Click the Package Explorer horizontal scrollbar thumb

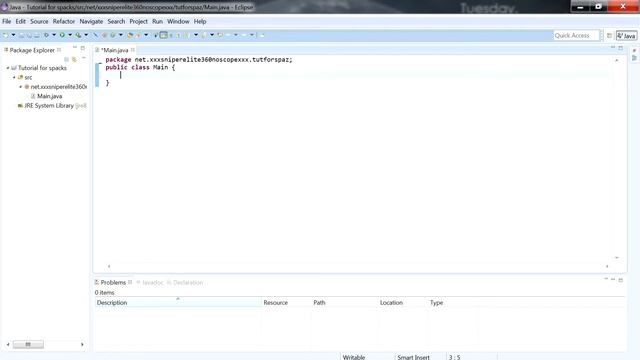tap(28, 344)
